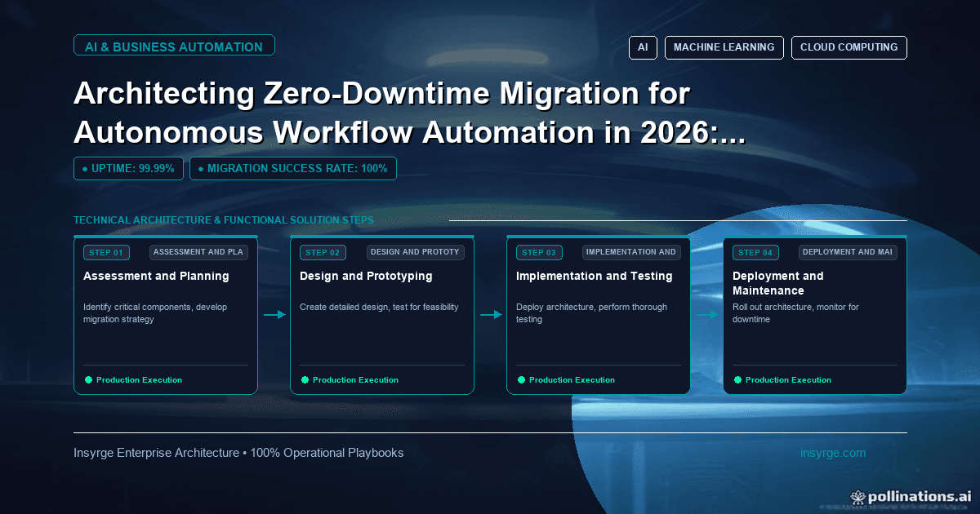Click text Create detailed design, test for feasibility
Image resolution: width=980 pixels, height=514 pixels.
tap(379, 307)
